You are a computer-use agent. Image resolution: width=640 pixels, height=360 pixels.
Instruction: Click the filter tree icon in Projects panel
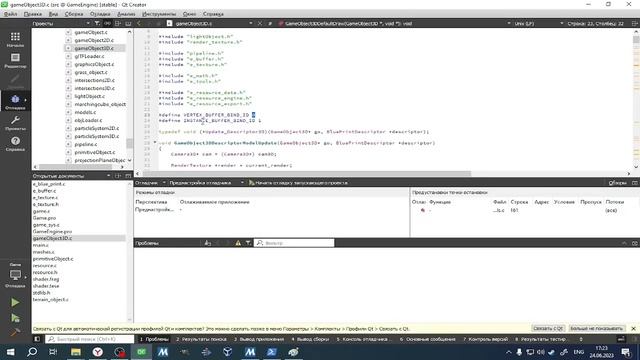[97, 23]
